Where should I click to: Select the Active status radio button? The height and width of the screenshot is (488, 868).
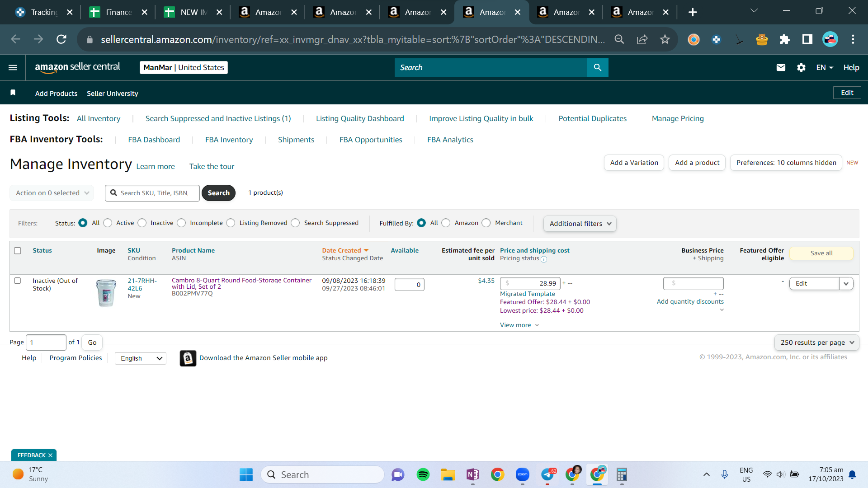pyautogui.click(x=108, y=223)
